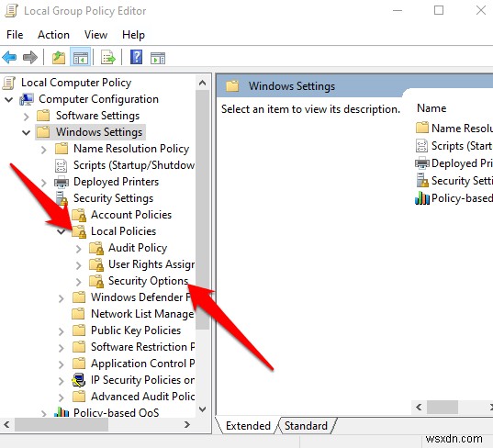The image size is (493, 448).
Task: Click the Software Settings folder icon
Action: (43, 116)
